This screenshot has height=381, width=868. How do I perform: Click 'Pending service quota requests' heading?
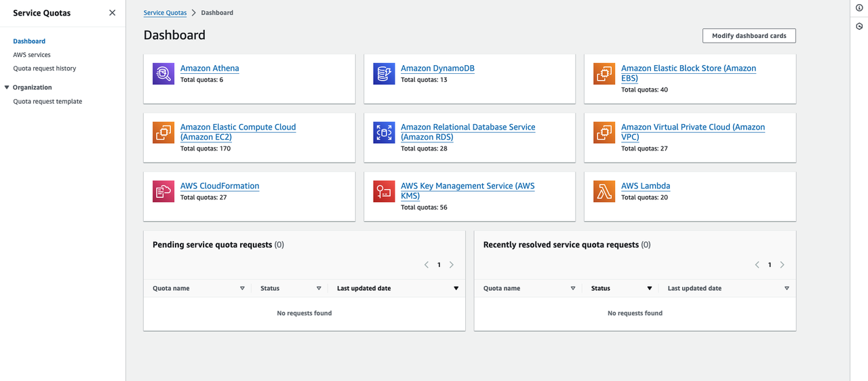click(212, 245)
